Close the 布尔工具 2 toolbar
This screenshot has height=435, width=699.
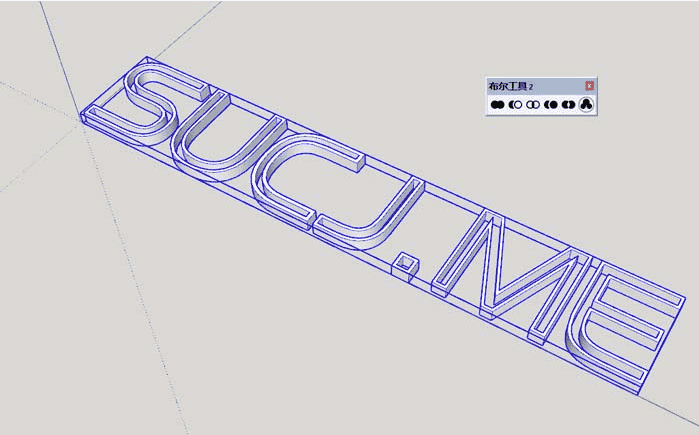coord(590,86)
